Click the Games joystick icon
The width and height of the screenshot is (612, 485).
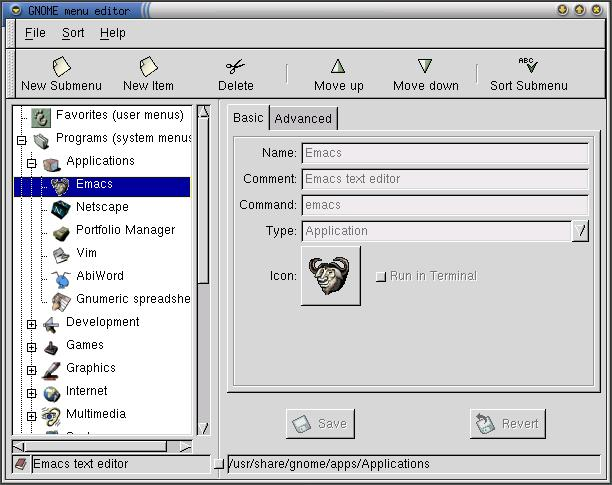51,348
